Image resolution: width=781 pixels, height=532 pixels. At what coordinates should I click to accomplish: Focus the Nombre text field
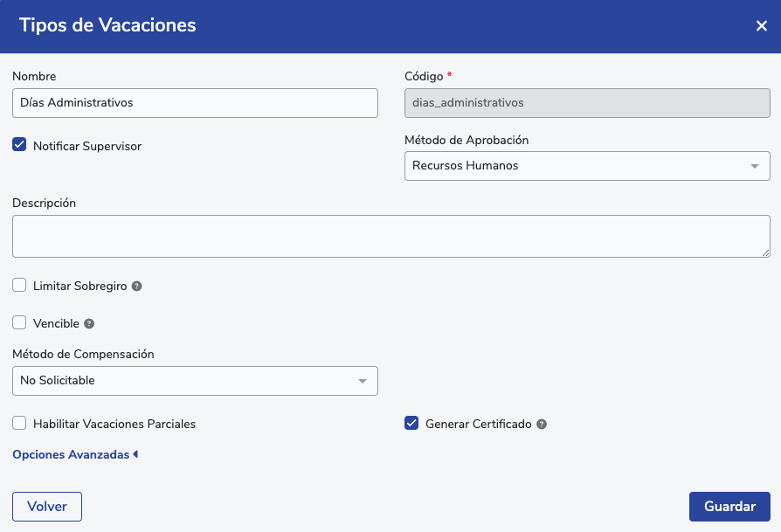(195, 103)
